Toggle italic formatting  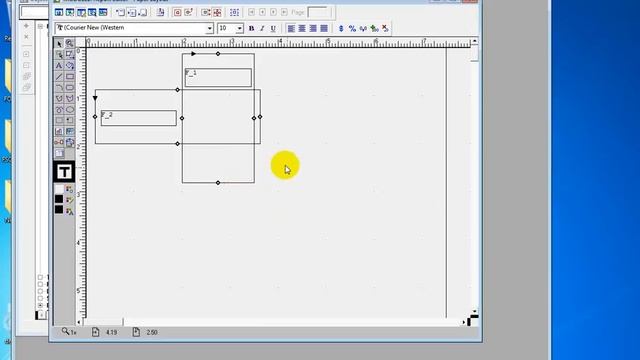(x=262, y=28)
